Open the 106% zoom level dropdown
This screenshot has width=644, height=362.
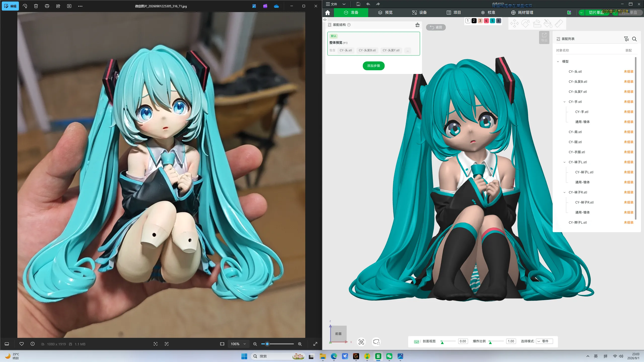pos(238,344)
